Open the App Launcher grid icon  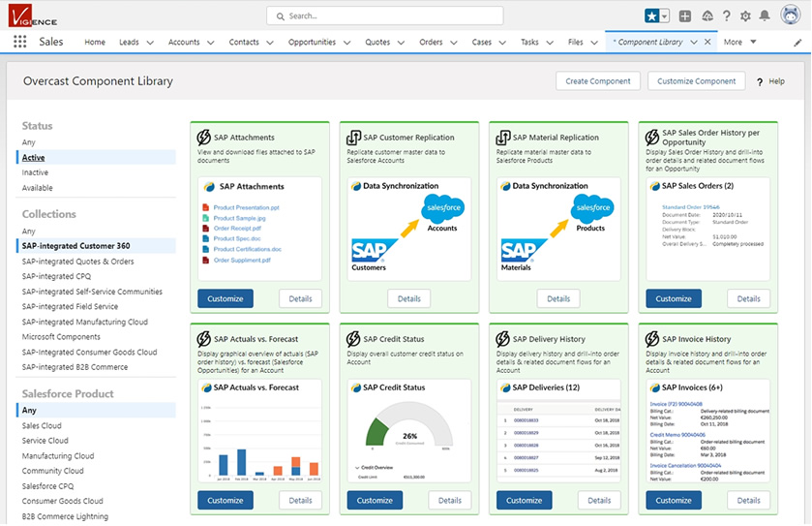[19, 42]
